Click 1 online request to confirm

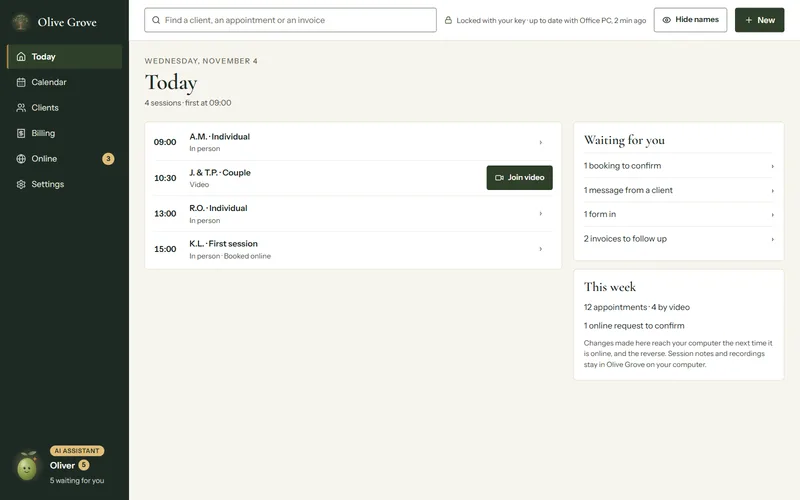click(x=634, y=326)
